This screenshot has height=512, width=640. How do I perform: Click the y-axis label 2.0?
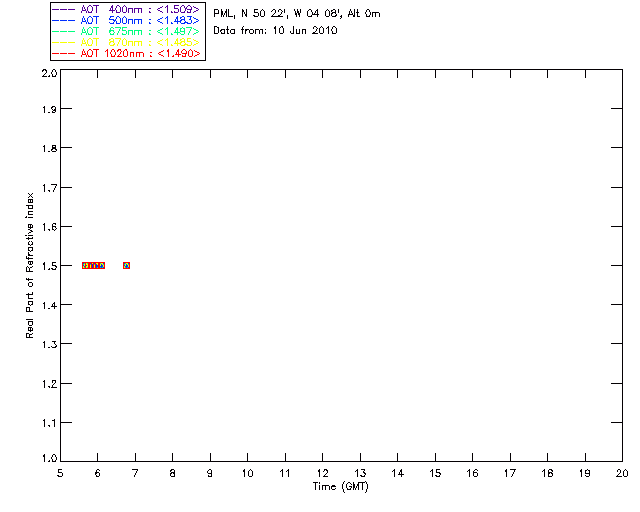pyautogui.click(x=49, y=73)
